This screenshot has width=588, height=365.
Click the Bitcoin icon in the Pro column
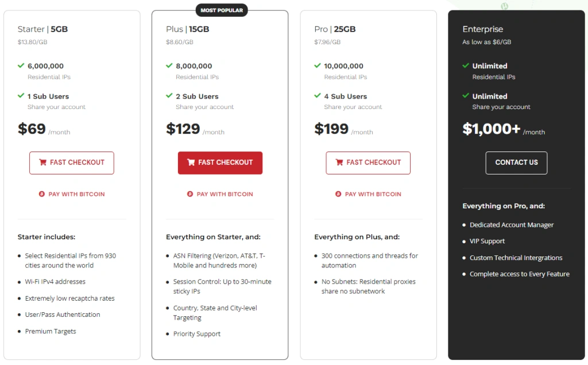click(x=338, y=194)
